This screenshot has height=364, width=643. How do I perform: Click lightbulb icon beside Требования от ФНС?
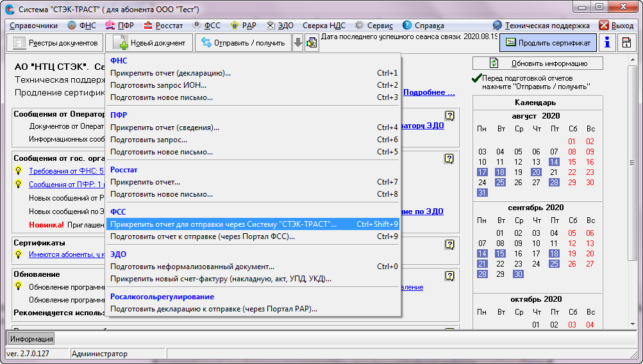tap(18, 170)
